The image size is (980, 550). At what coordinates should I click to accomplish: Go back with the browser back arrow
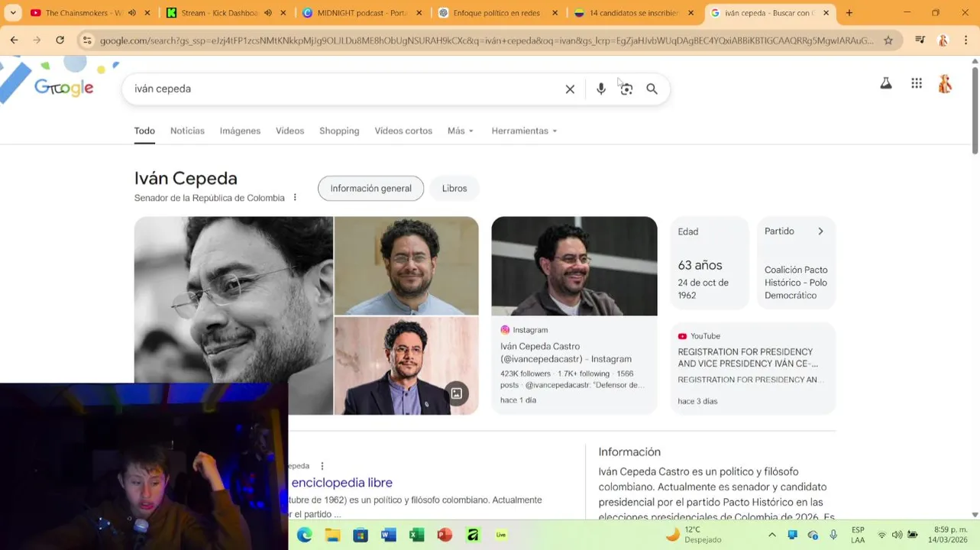pyautogui.click(x=14, y=40)
